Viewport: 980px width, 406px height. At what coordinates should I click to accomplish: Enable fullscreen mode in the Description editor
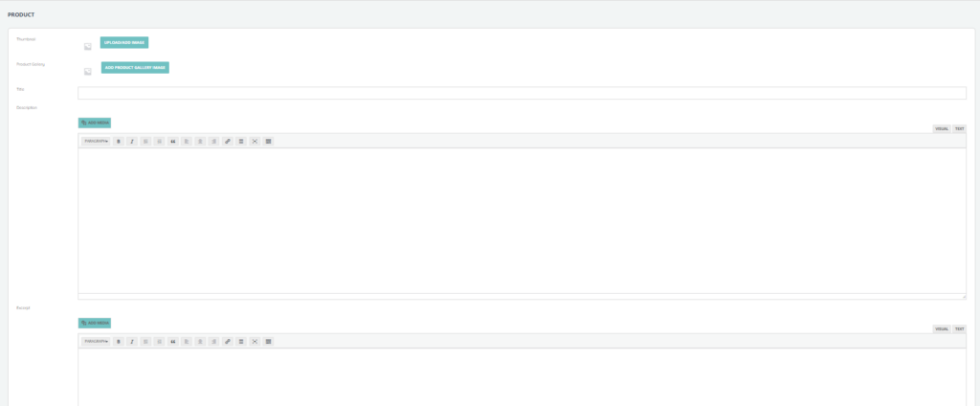coord(255,141)
